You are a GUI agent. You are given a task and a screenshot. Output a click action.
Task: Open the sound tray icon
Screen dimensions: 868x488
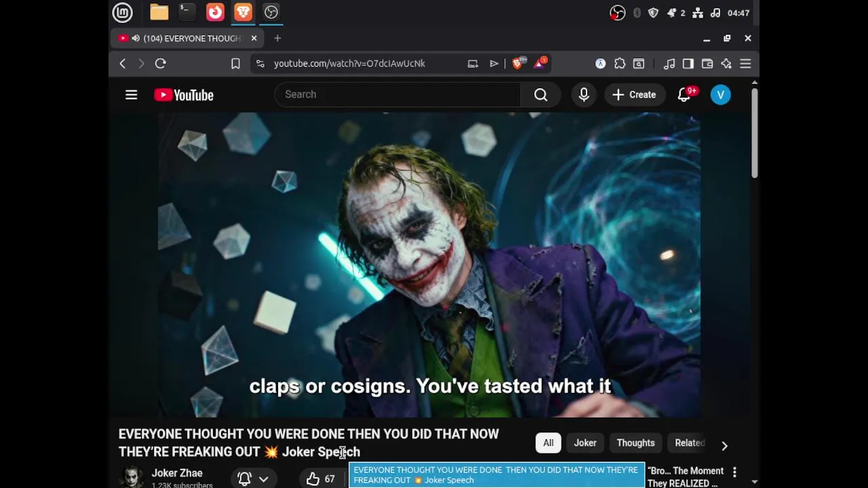(x=715, y=13)
